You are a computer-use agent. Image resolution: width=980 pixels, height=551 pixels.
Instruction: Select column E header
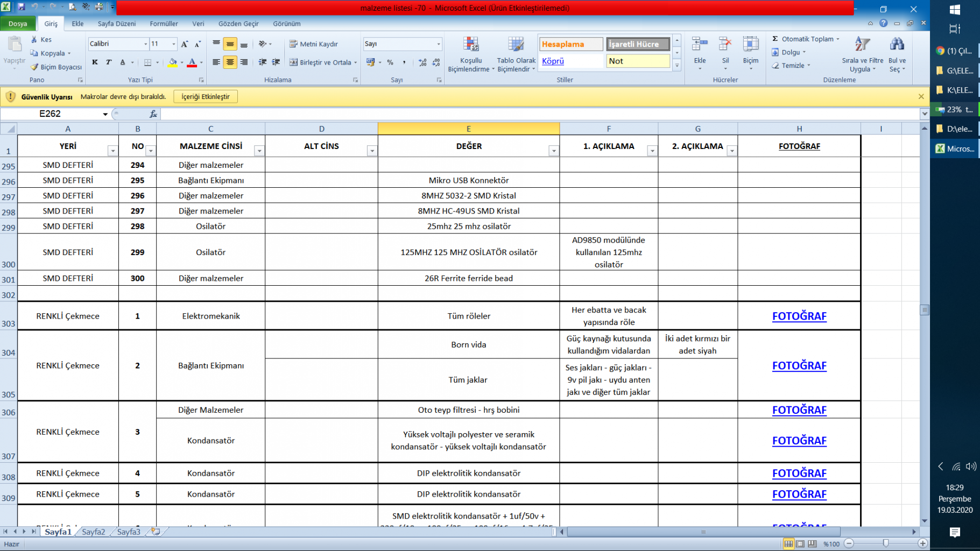pos(469,129)
